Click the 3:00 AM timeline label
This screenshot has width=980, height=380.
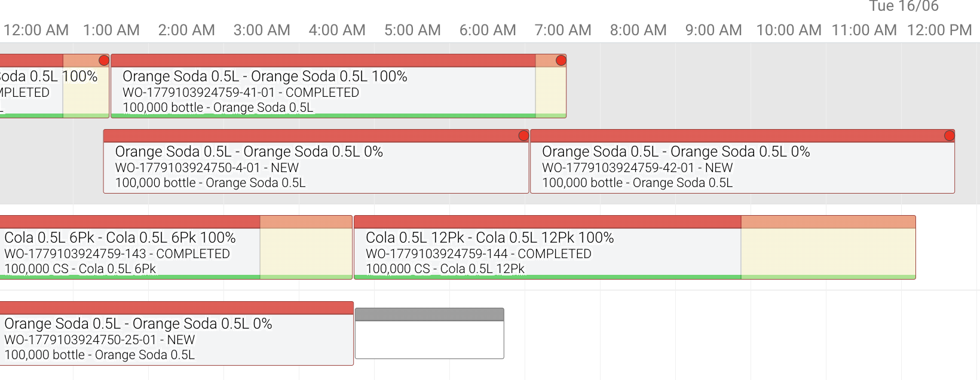[262, 30]
